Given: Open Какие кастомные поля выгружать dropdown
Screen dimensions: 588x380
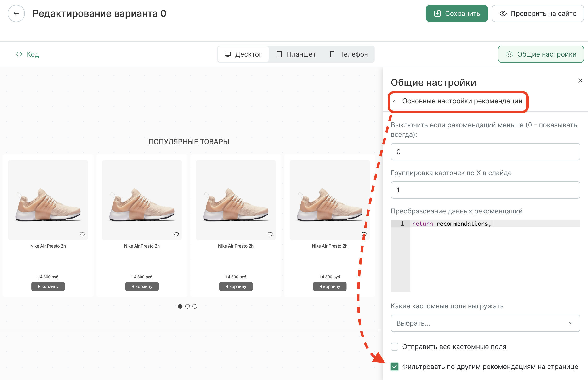Looking at the screenshot, I should coord(485,323).
